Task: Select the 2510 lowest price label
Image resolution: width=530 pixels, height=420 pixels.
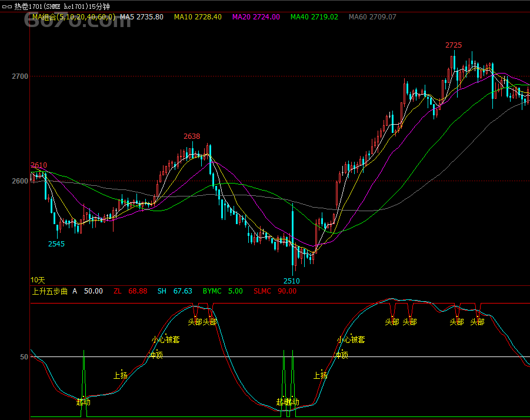Action: 291,281
